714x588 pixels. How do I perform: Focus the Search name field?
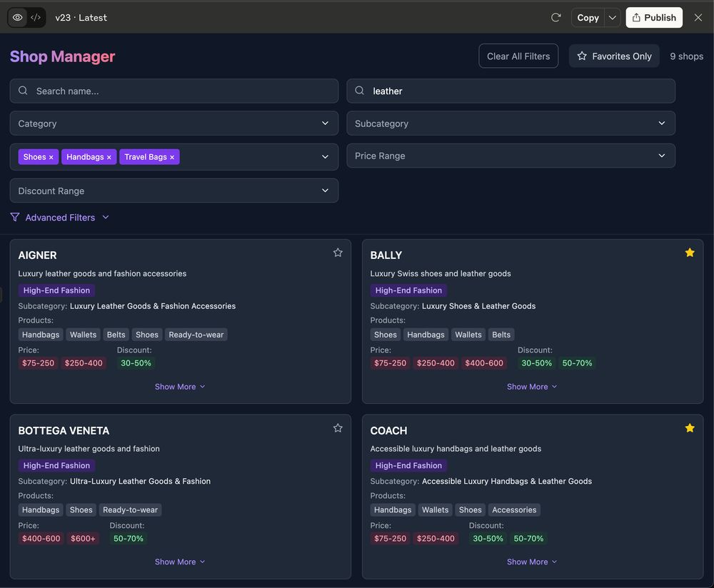(x=174, y=91)
